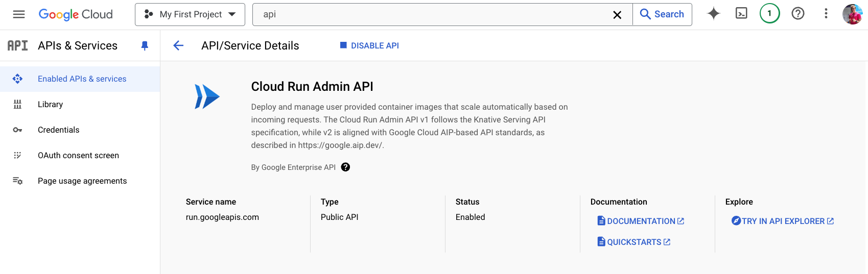Show info tooltip beside Google Enterprise API
This screenshot has width=868, height=274.
(x=345, y=167)
